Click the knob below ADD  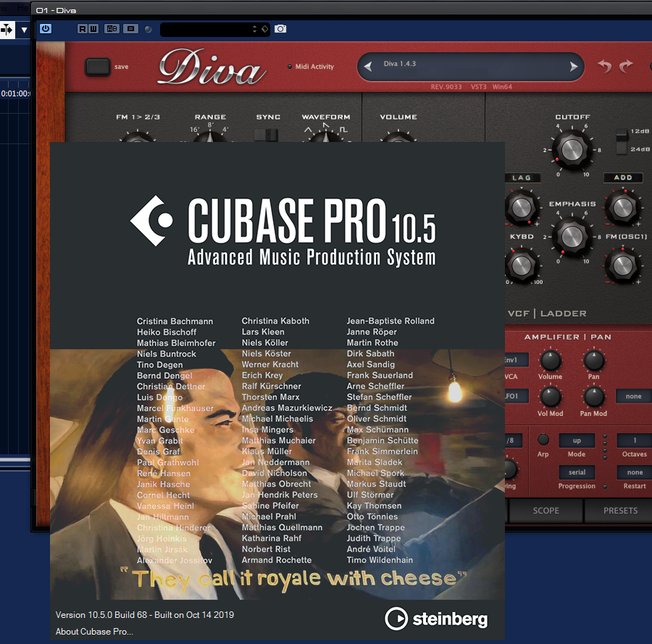click(x=622, y=207)
